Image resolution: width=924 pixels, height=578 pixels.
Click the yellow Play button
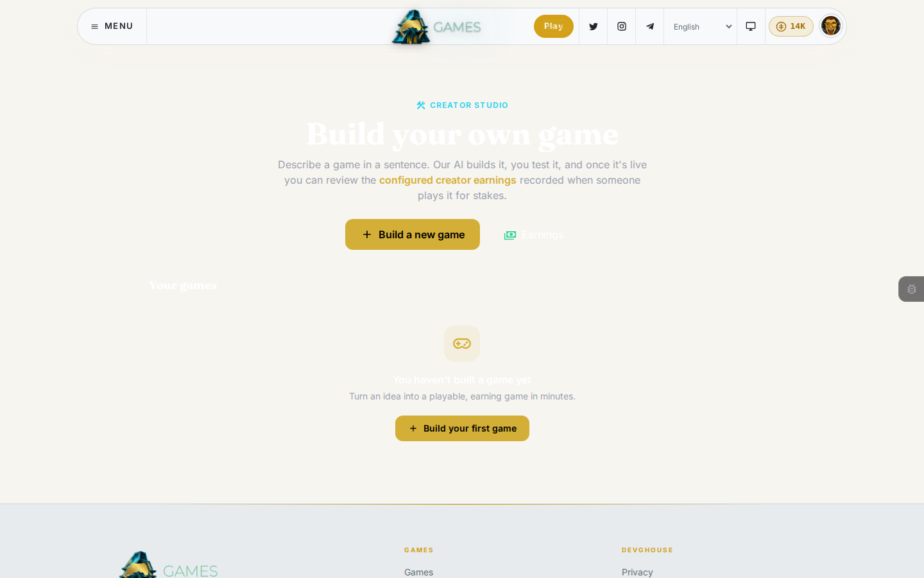[554, 26]
